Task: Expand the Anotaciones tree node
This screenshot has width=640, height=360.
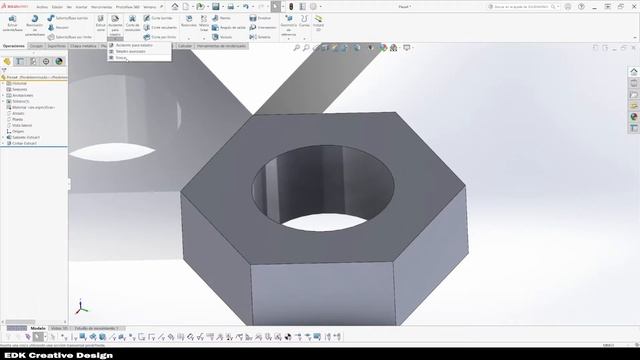Action: click(3, 95)
